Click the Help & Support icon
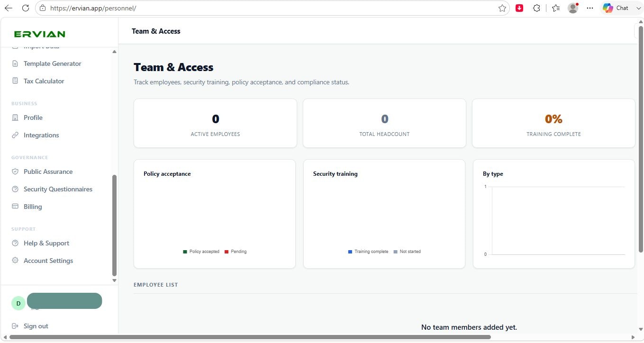The width and height of the screenshot is (644, 343). (15, 243)
